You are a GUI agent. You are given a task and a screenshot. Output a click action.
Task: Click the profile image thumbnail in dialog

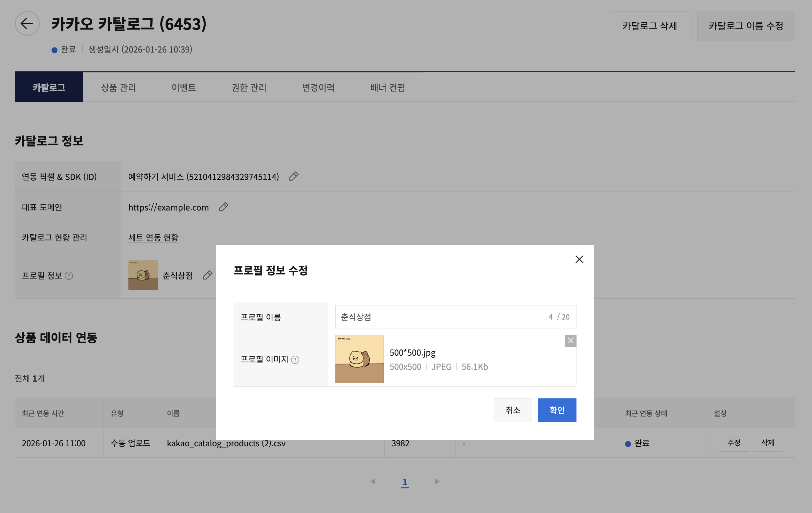pyautogui.click(x=359, y=359)
